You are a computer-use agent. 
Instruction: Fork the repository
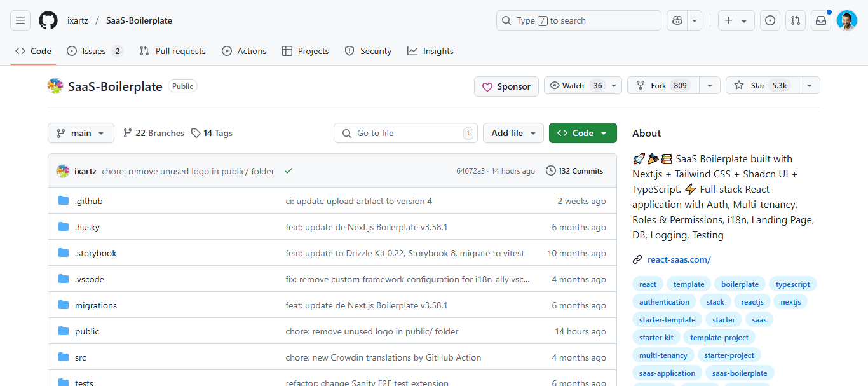coord(663,85)
